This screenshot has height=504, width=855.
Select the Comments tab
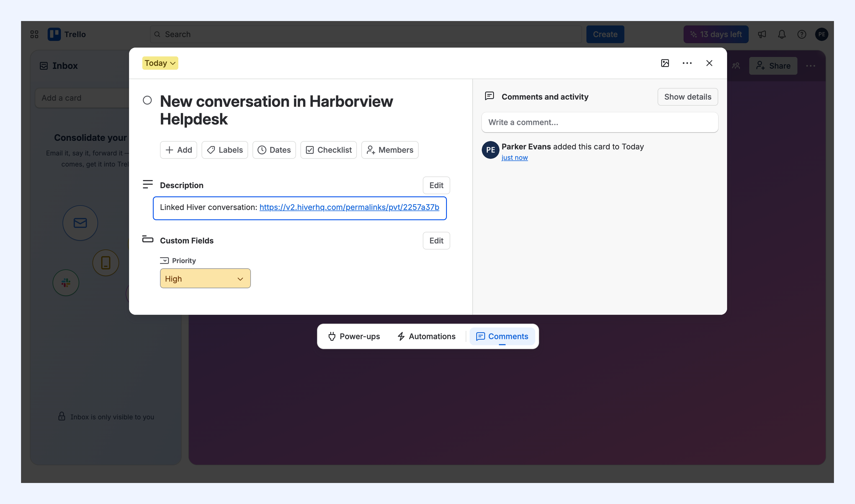(502, 336)
